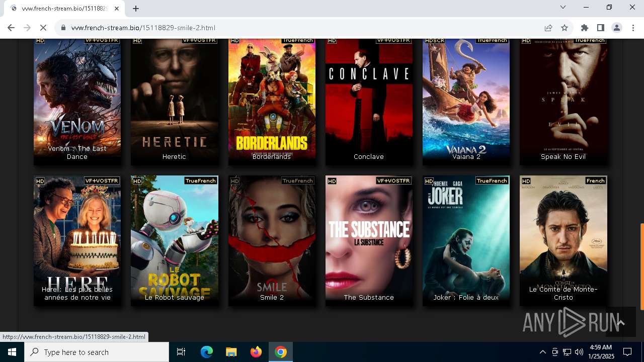Open Chrome extensions puzzle icon
Image resolution: width=644 pixels, height=362 pixels.
click(x=584, y=28)
